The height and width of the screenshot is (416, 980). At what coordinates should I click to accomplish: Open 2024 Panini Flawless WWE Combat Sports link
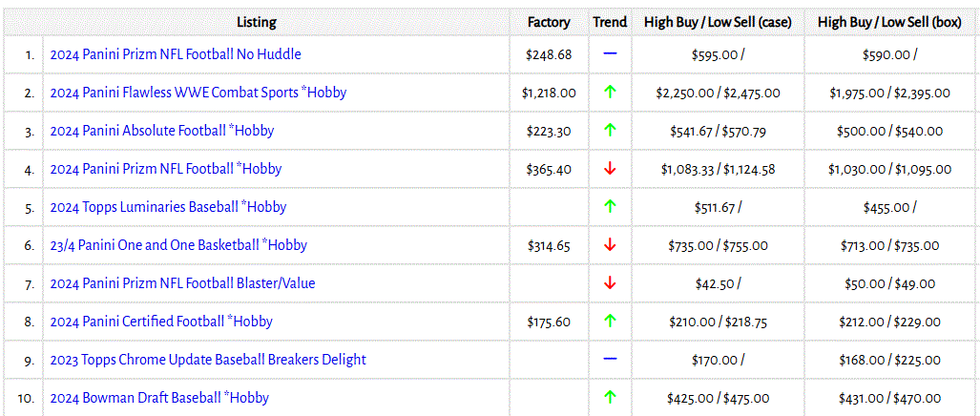pos(198,93)
